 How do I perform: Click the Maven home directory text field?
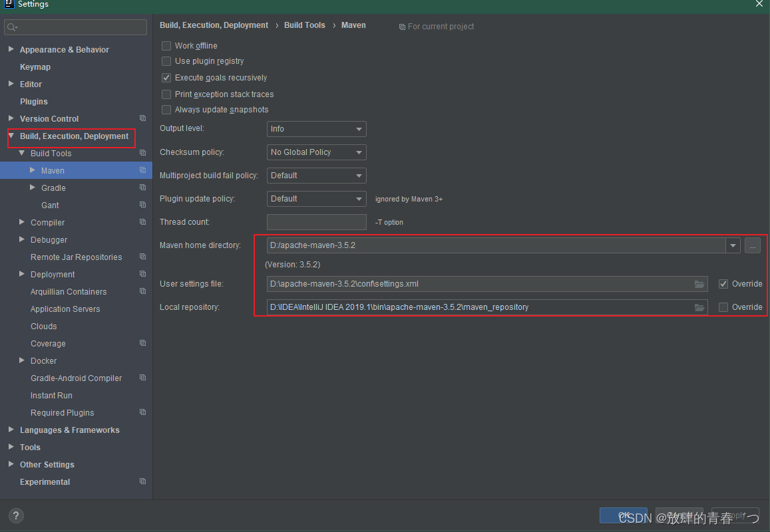[496, 245]
